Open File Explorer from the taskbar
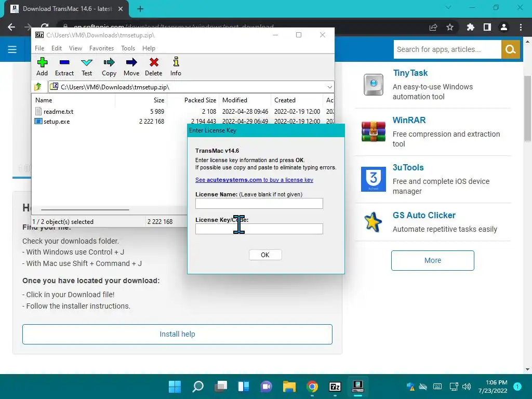Image resolution: width=532 pixels, height=399 pixels. [x=289, y=386]
